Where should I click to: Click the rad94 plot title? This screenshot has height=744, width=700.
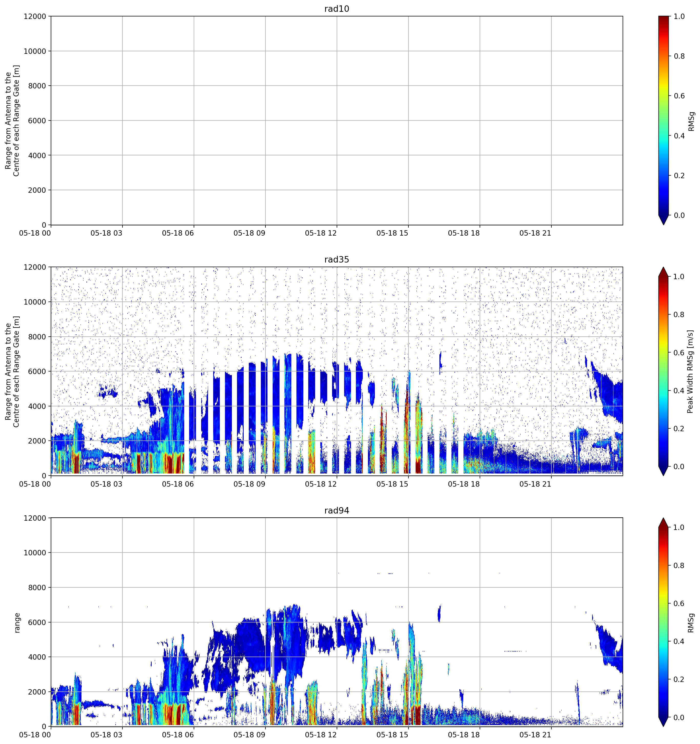pos(336,510)
